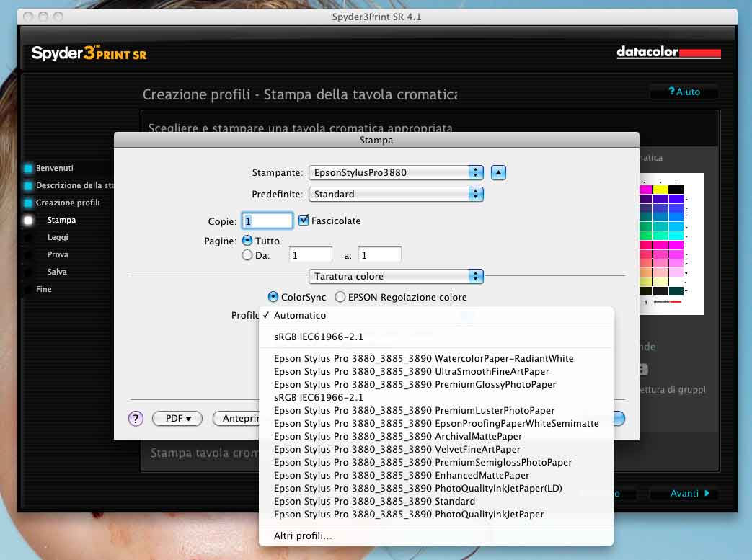Open the Predefinite presets dropdown
Viewport: 752px width, 560px height.
pyautogui.click(x=395, y=194)
